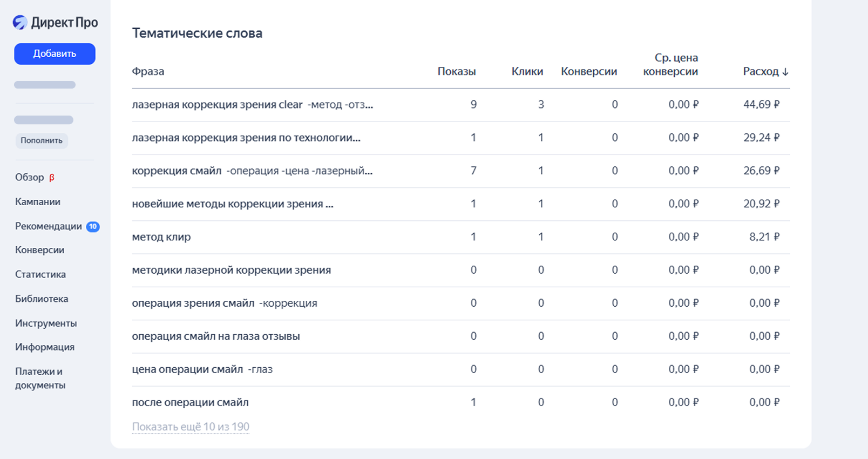The image size is (868, 459).
Task: Click the expense value 26,69 ₽
Action: point(761,171)
